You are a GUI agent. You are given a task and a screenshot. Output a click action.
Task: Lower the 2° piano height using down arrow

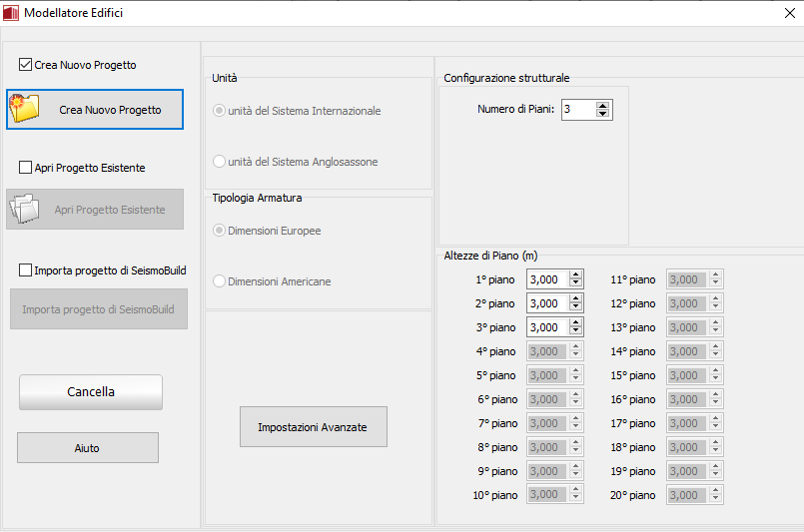click(575, 307)
